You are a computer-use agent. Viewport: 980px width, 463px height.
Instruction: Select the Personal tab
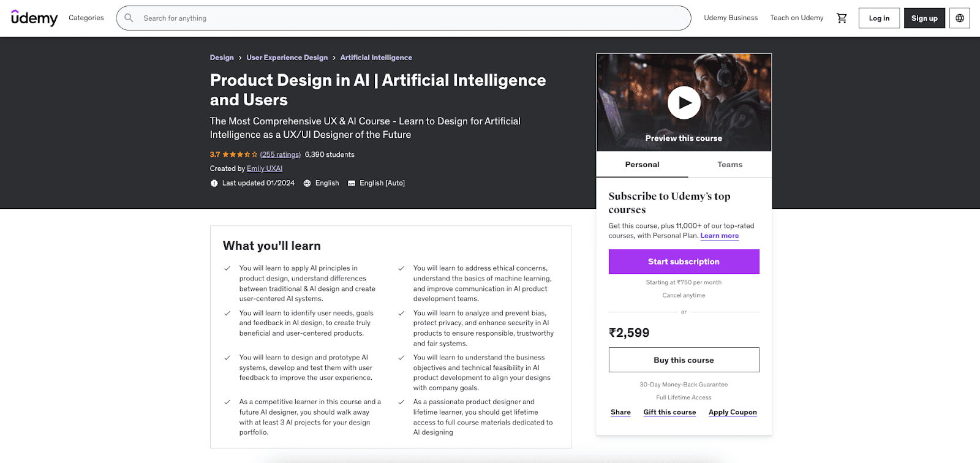click(x=642, y=165)
